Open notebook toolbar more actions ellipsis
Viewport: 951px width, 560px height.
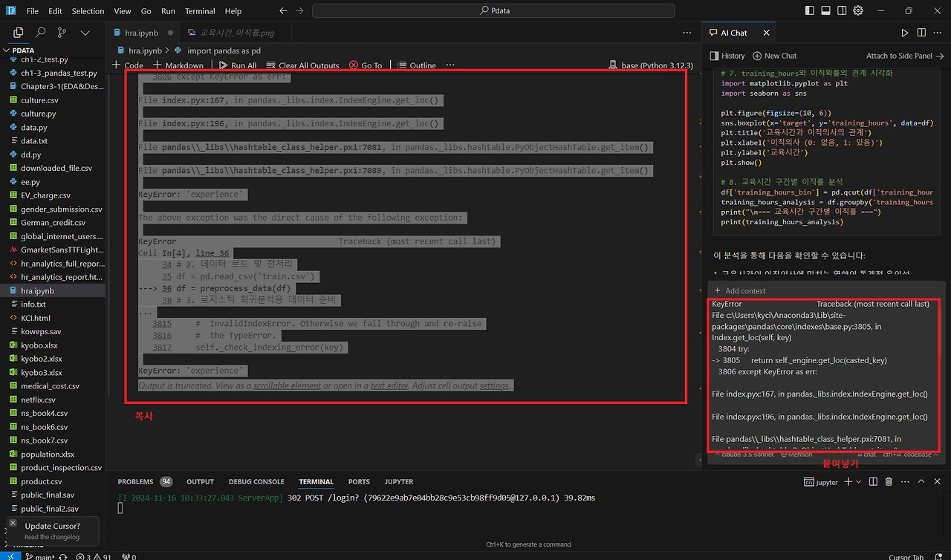click(450, 65)
